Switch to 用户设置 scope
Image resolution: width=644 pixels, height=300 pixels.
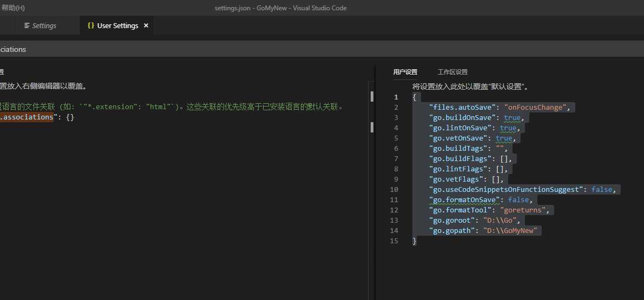405,72
